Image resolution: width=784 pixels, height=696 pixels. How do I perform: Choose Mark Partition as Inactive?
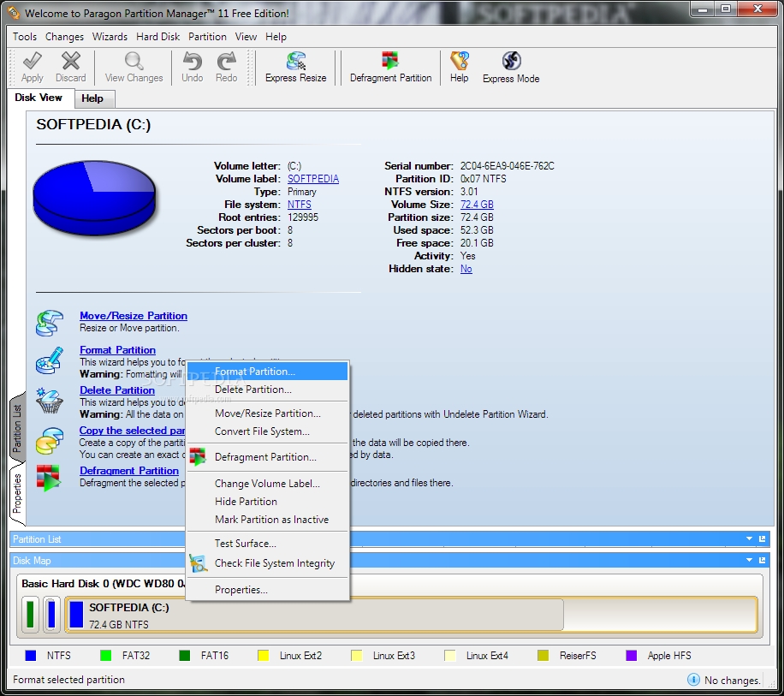[268, 520]
